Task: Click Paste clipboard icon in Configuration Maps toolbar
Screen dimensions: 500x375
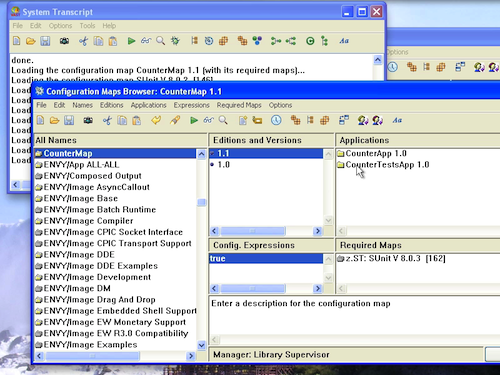Action: pyautogui.click(x=136, y=120)
